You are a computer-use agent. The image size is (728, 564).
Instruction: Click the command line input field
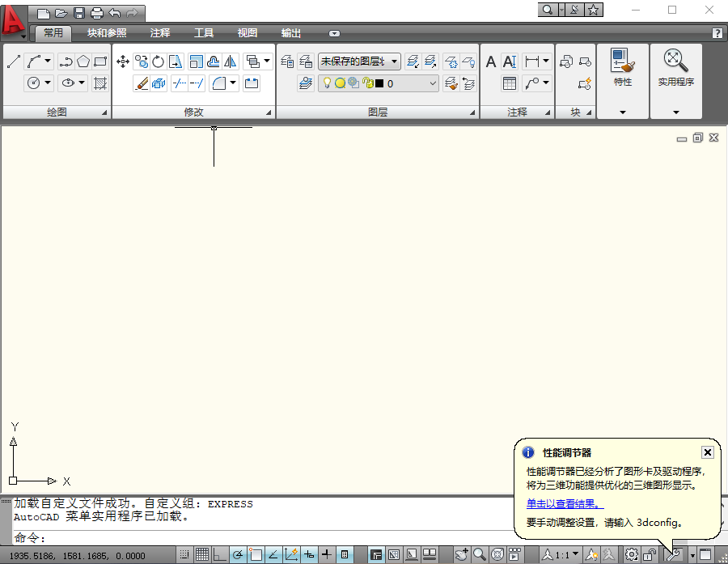tap(243, 538)
